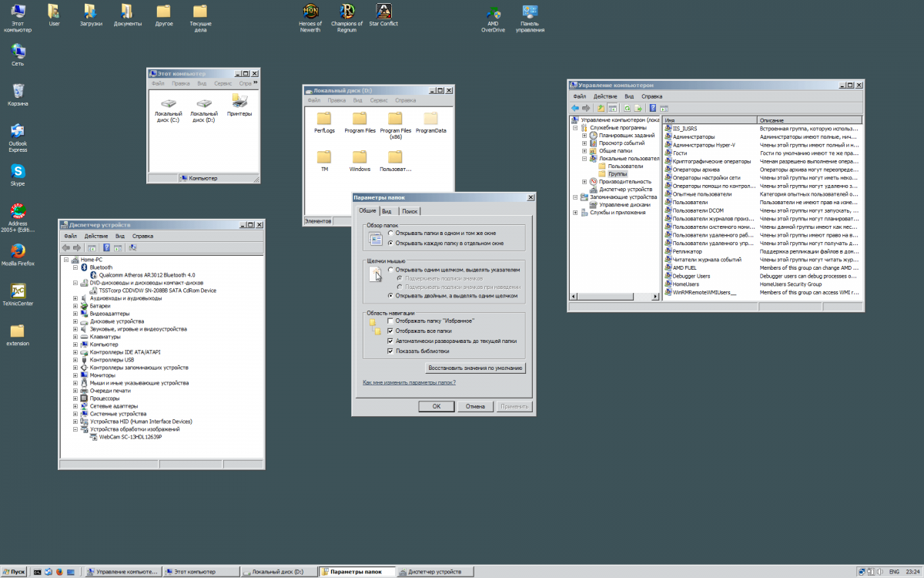The height and width of the screenshot is (578, 924).
Task: Open Heroes of Newerth desktop icon
Action: (x=310, y=12)
